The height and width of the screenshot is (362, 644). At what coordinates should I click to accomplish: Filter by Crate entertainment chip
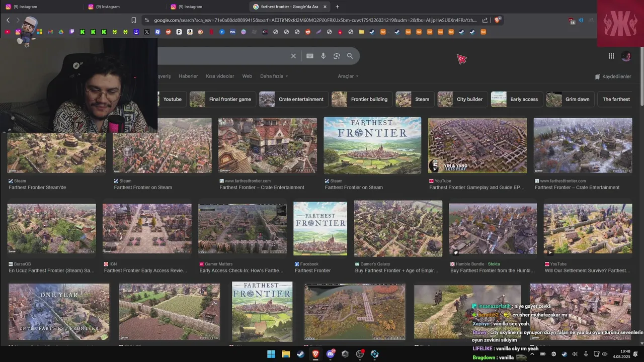(293, 99)
